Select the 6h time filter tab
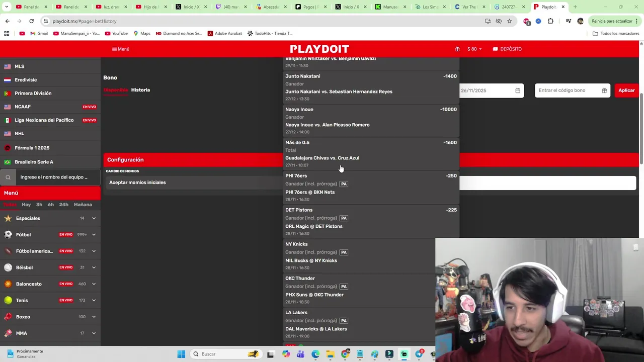This screenshot has height=362, width=644. [51, 205]
